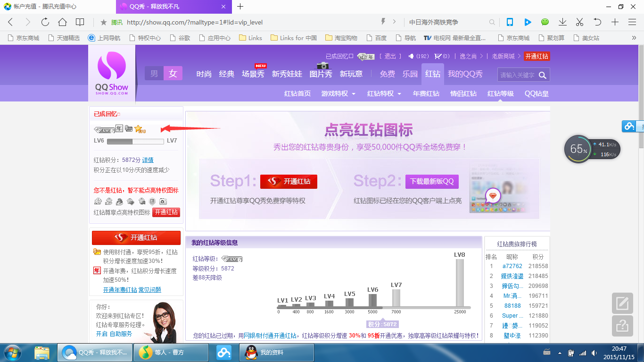
Task: Click the 自助服务 link
Action: [x=121, y=334]
